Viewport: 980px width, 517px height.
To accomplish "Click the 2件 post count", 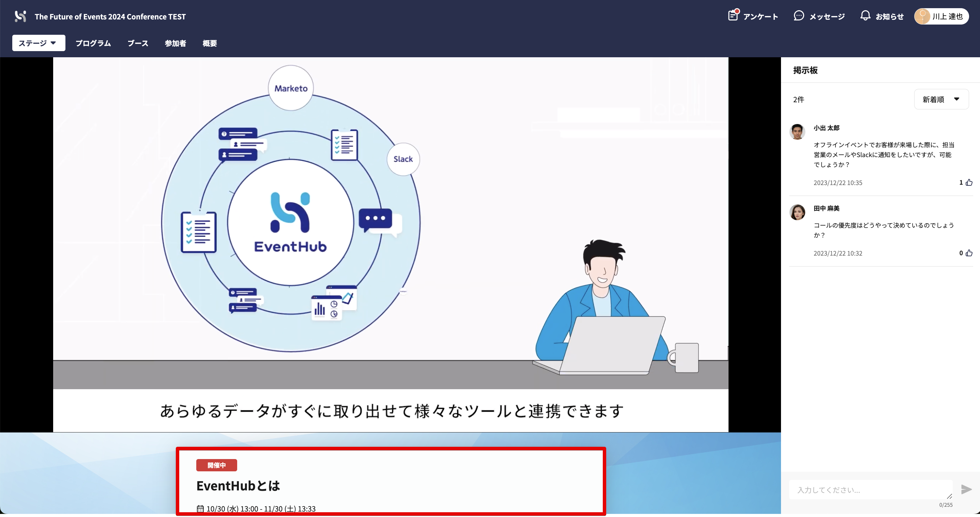I will pyautogui.click(x=798, y=100).
